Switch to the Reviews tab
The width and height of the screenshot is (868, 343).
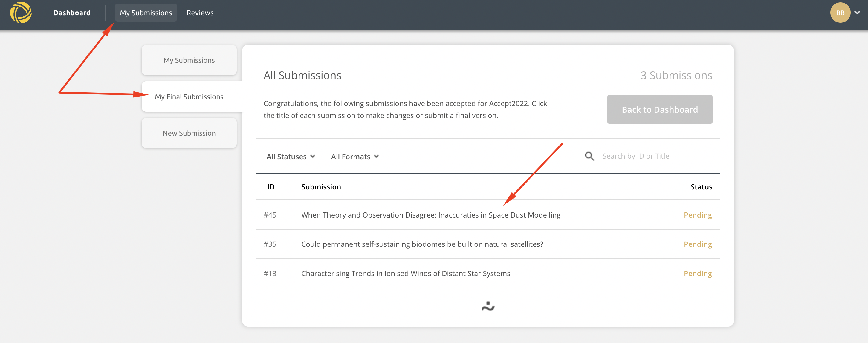200,13
